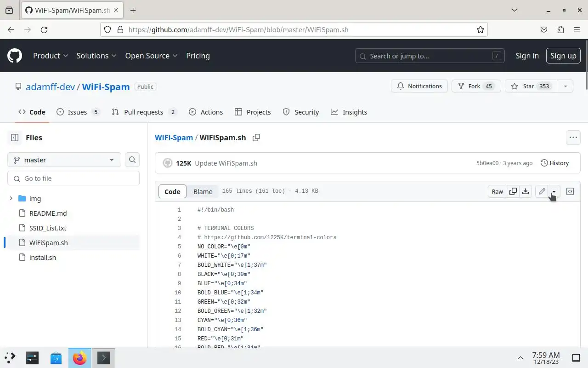Open Firefox recent browsing tab view icon
Image resolution: width=588 pixels, height=368 pixels.
tap(9, 10)
